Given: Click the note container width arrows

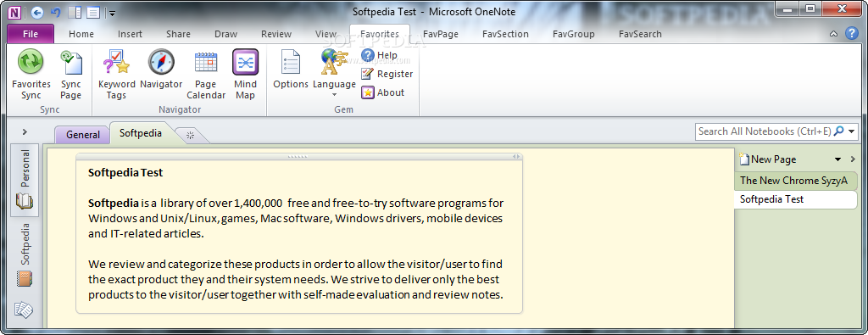Looking at the screenshot, I should (x=516, y=157).
